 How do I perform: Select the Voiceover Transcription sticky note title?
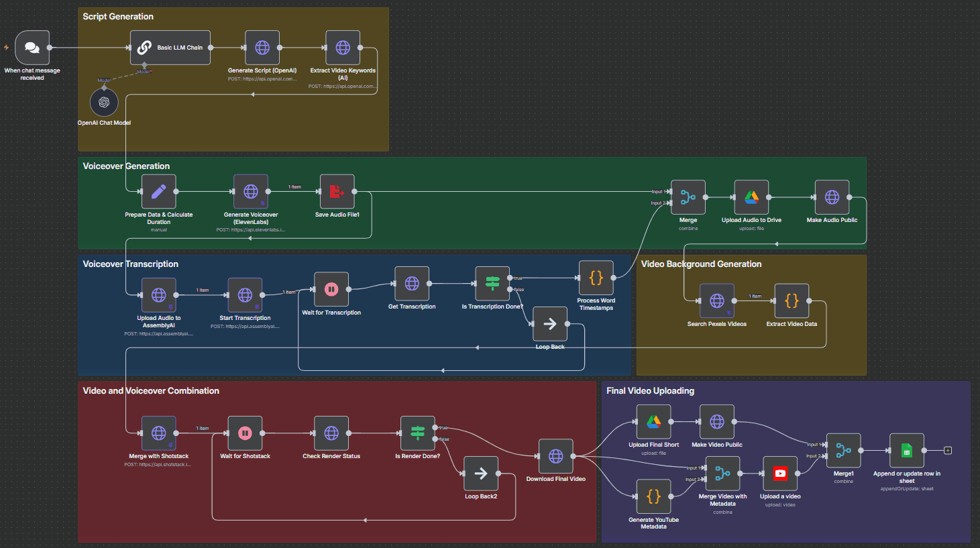[x=131, y=264]
